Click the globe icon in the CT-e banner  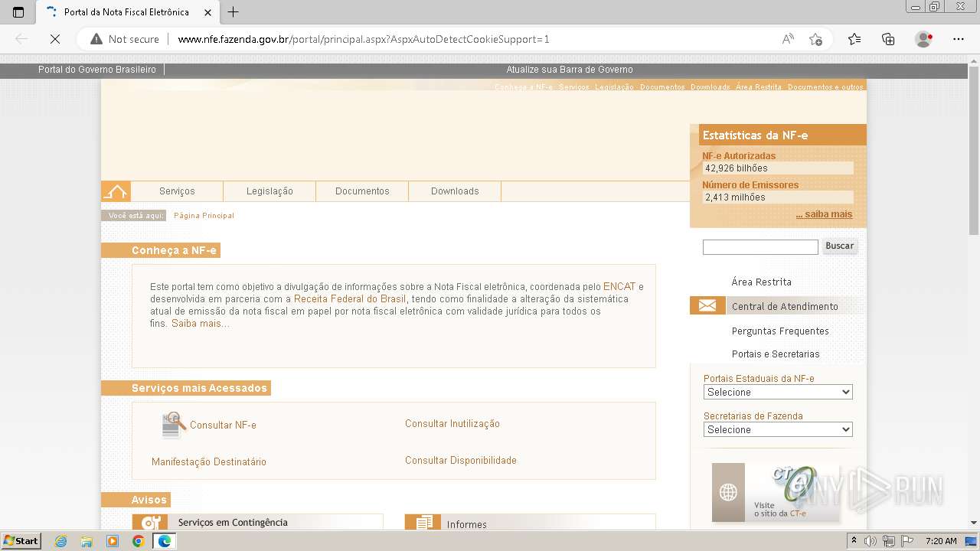click(x=728, y=492)
